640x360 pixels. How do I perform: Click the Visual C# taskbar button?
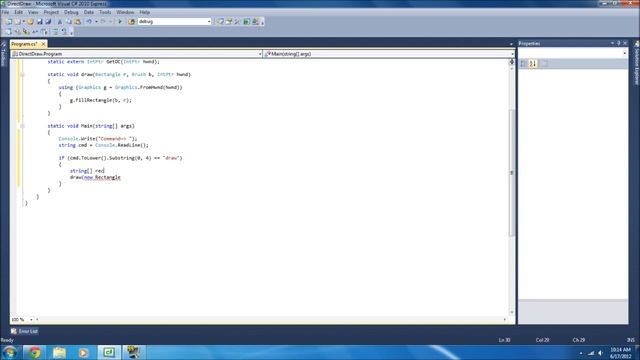109,352
